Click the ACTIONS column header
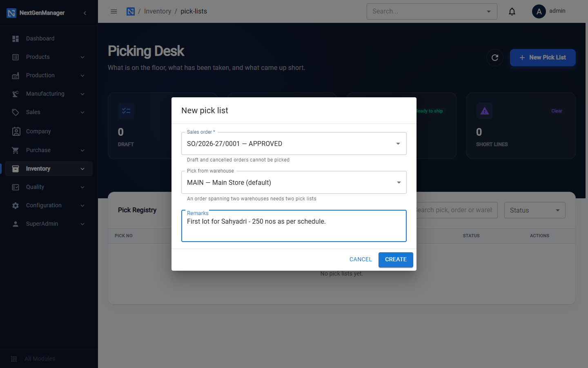 pos(539,236)
